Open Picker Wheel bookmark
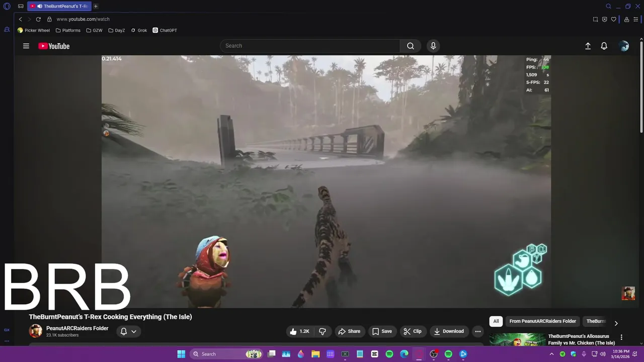Viewport: 644px width, 362px height. click(x=34, y=30)
